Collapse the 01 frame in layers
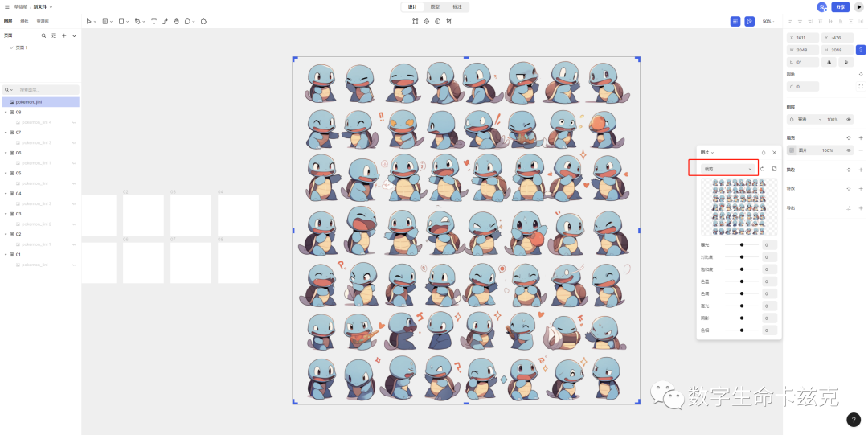Image resolution: width=868 pixels, height=435 pixels. click(x=6, y=254)
